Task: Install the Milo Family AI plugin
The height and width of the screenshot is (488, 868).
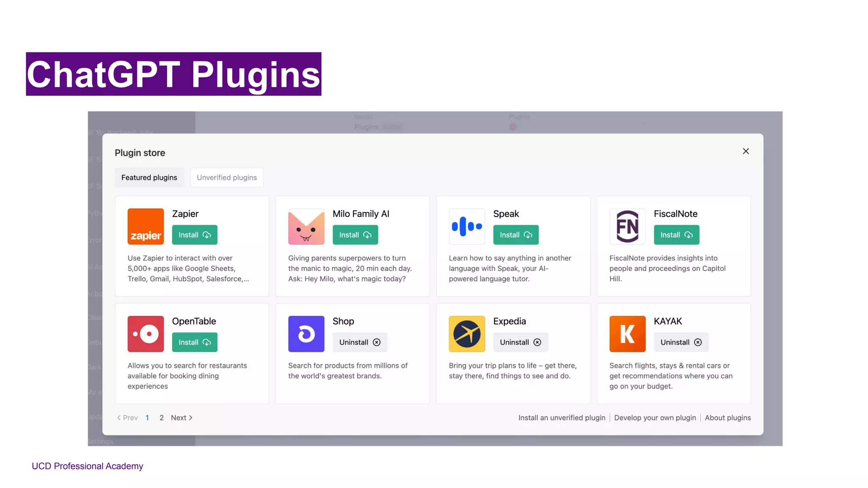Action: pos(355,235)
